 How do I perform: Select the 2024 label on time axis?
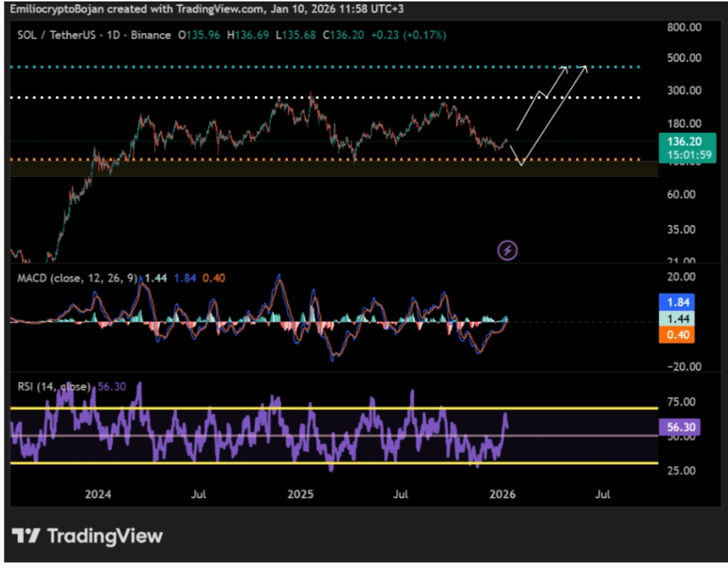tap(97, 495)
